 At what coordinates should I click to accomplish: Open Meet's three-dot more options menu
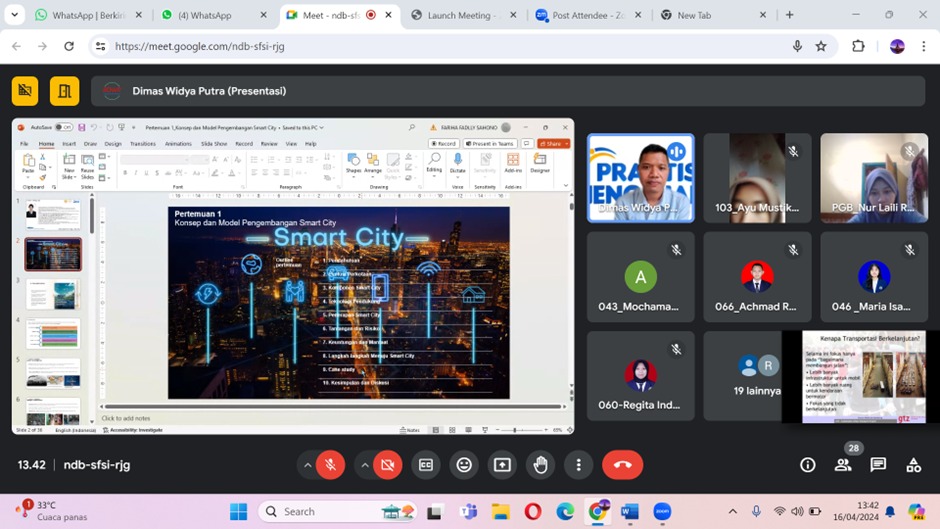point(578,465)
